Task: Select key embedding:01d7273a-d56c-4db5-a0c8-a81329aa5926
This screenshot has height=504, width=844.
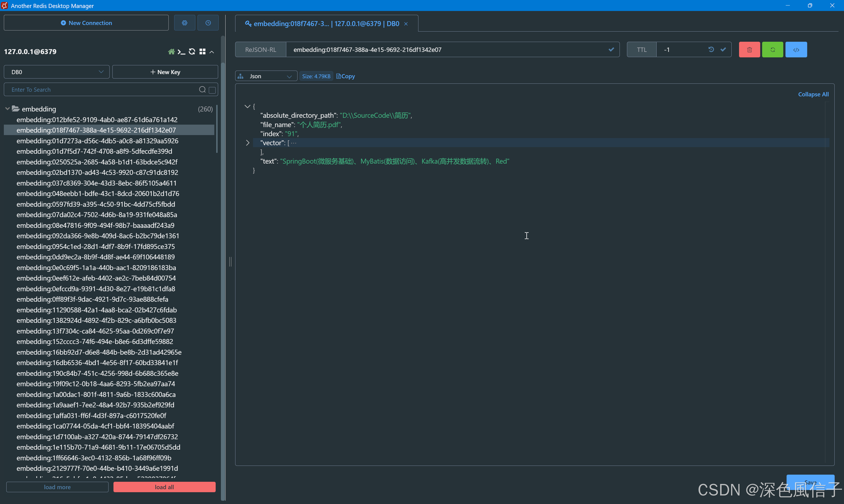Action: tap(97, 141)
